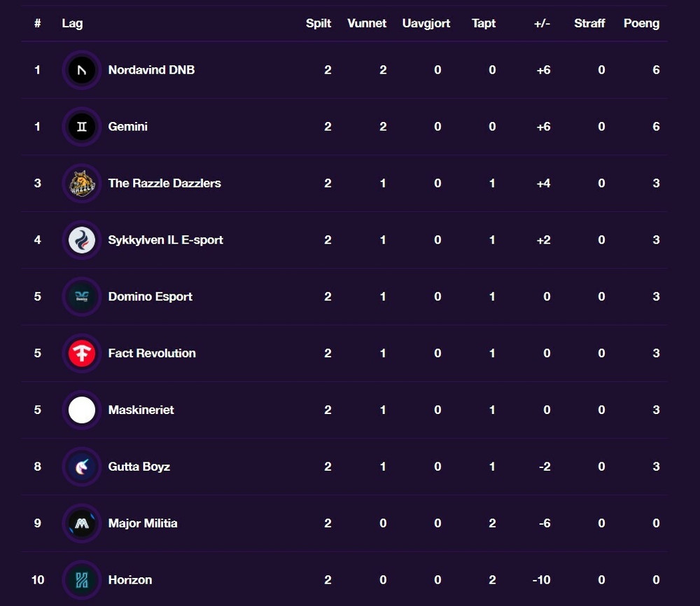Click the Domino Esport team logo
Viewport: 700px width, 606px height.
(x=82, y=297)
